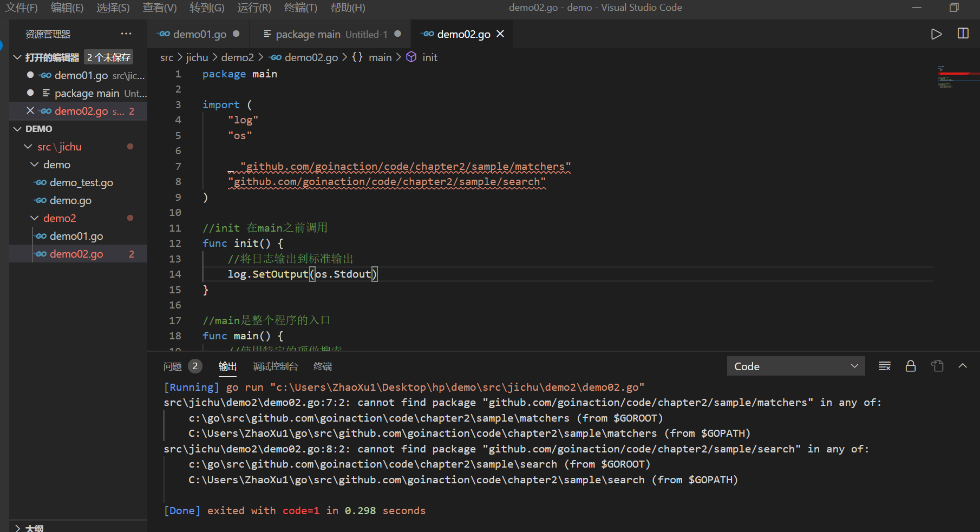Screen dimensions: 980x532
Task: Split the editor to the right
Action: 963,34
